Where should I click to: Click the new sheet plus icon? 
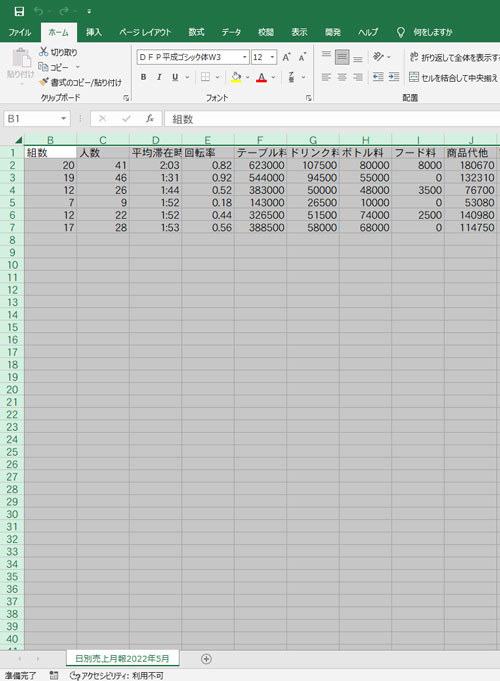[x=206, y=659]
